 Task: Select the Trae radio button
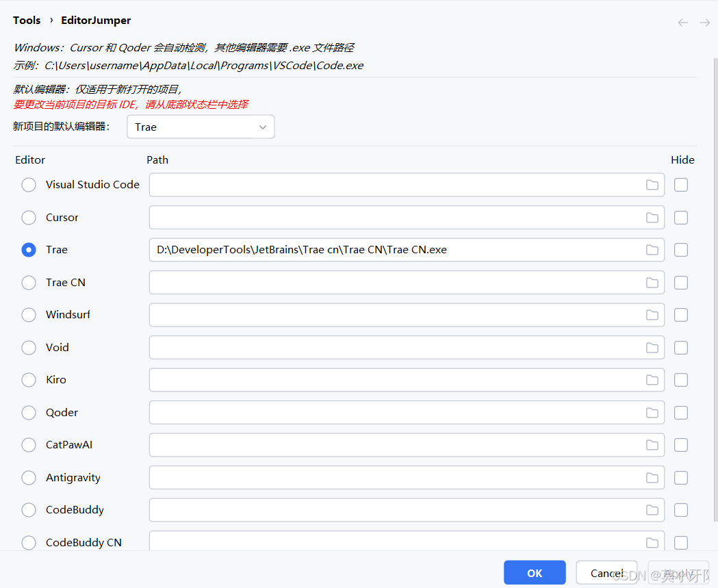29,250
